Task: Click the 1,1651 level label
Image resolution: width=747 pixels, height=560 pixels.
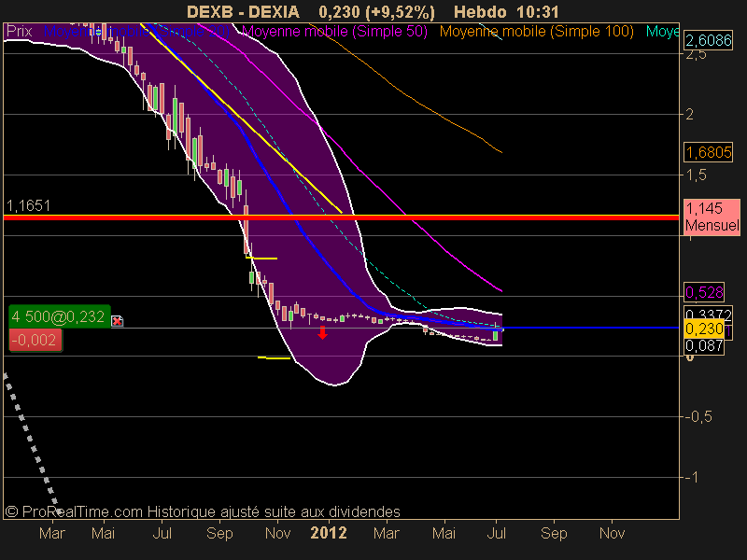Action: 29,205
